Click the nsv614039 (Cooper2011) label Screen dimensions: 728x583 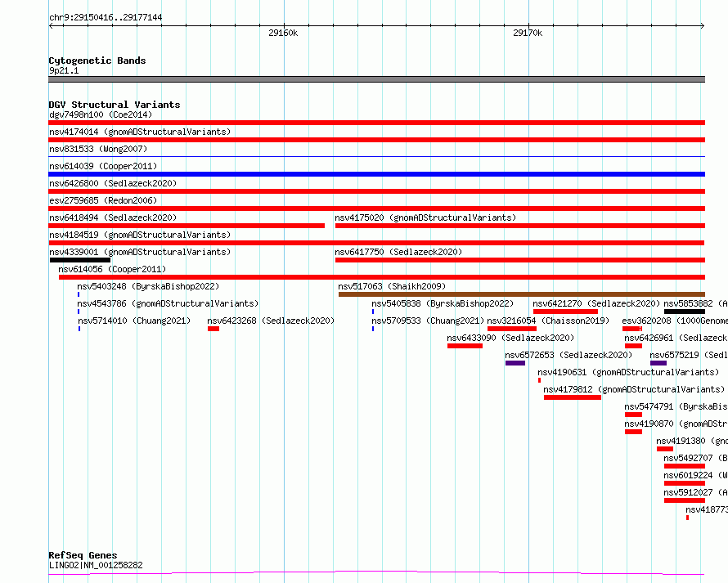(x=103, y=166)
